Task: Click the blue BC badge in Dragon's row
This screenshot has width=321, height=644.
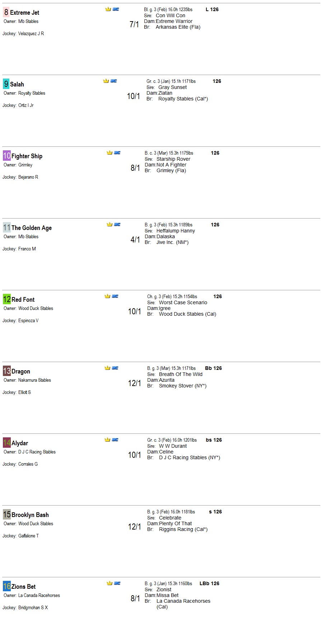Action: 115,368
